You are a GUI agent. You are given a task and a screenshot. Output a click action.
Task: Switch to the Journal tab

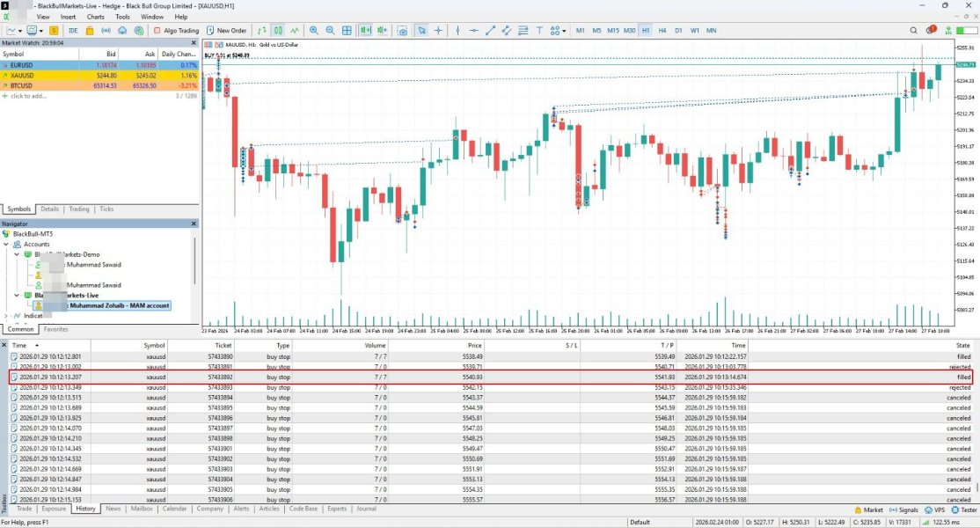pyautogui.click(x=366, y=509)
